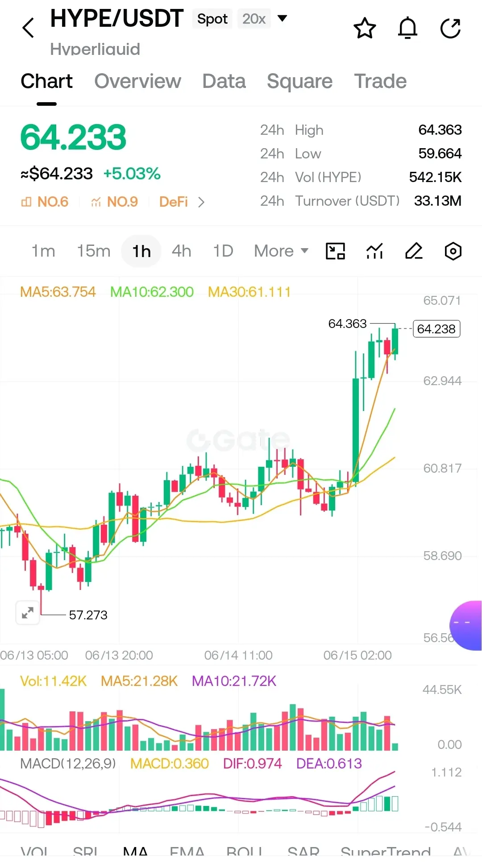Tap the volume MA5:21.28K label
This screenshot has width=482, height=868.
[139, 681]
